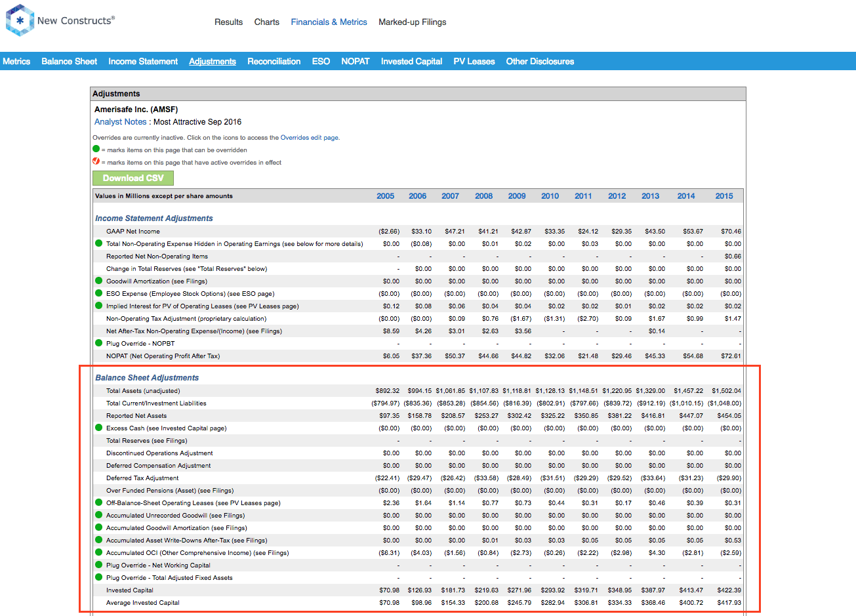Click the Discontinued Operations Adjustment row label
This screenshot has height=616, width=856.
(159, 453)
